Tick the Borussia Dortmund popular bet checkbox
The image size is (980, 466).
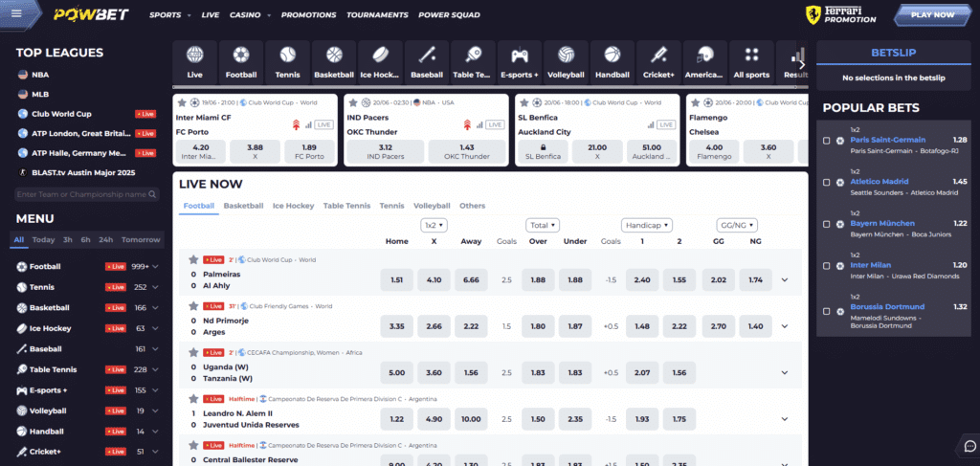pyautogui.click(x=826, y=311)
